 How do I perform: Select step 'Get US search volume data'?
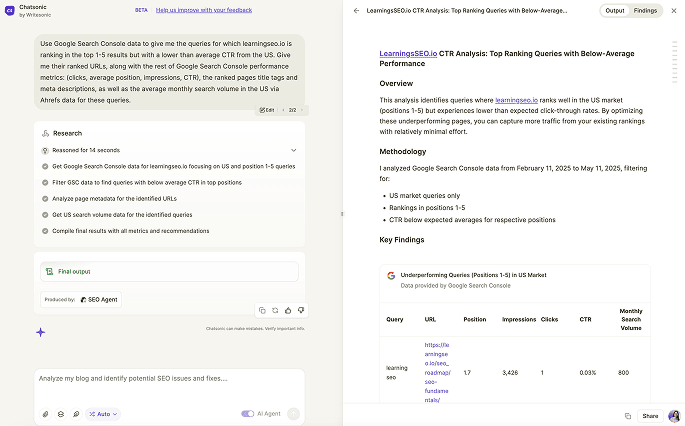click(x=117, y=215)
